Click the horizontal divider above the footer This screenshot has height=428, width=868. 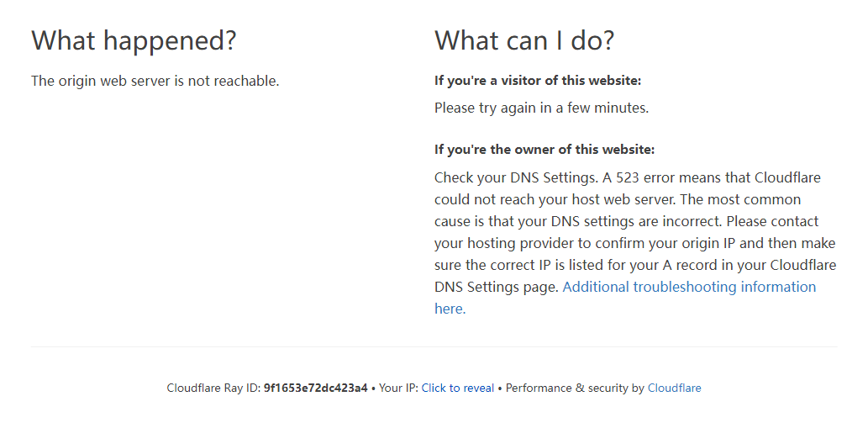pos(434,346)
